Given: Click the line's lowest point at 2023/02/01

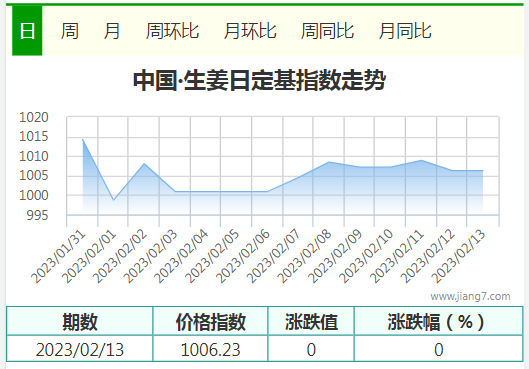Looking at the screenshot, I should coord(113,200).
